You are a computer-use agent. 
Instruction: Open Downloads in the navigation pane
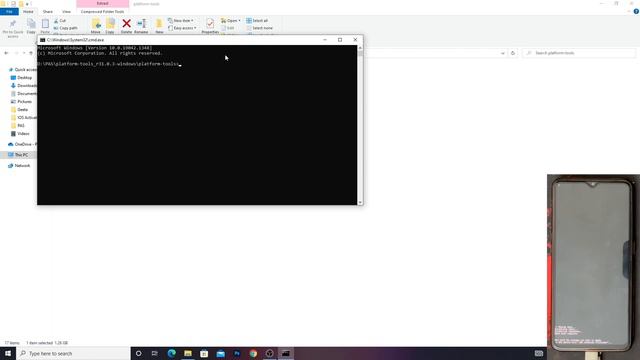click(24, 86)
